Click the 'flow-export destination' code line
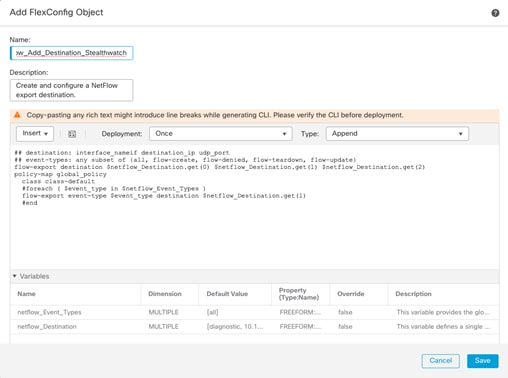The height and width of the screenshot is (378, 508). (220, 167)
